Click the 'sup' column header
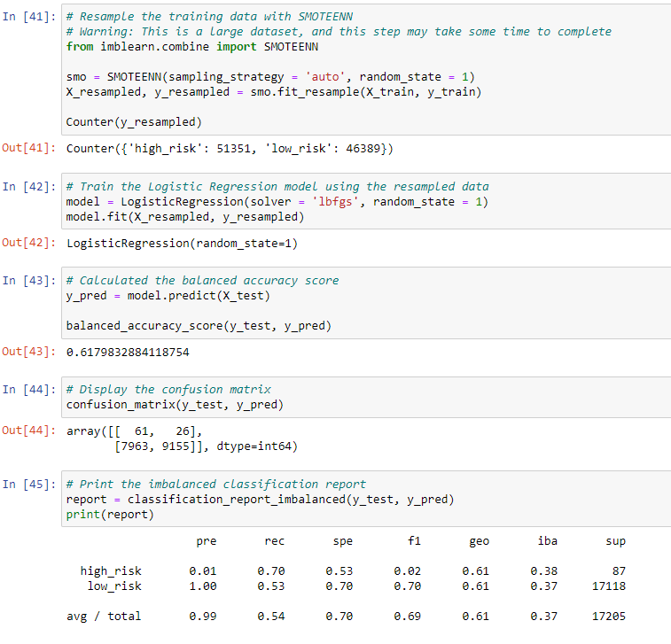671x644 pixels. [x=616, y=541]
